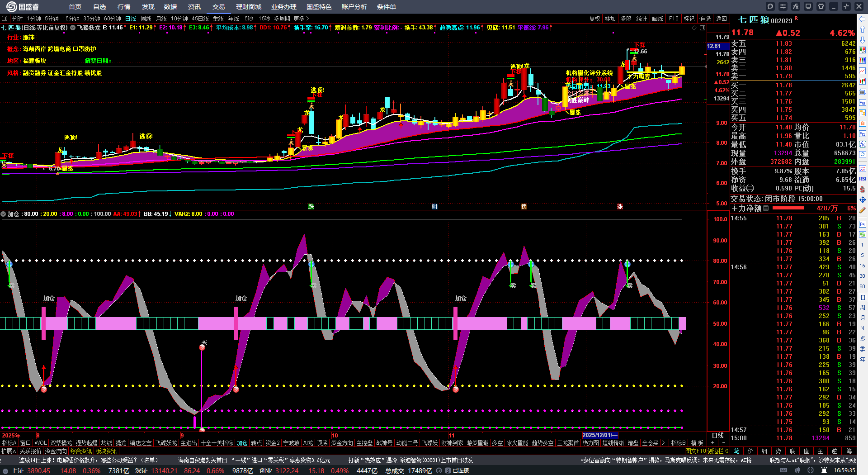
Task: Select the blue four-way move cross icon
Action: [x=863, y=199]
